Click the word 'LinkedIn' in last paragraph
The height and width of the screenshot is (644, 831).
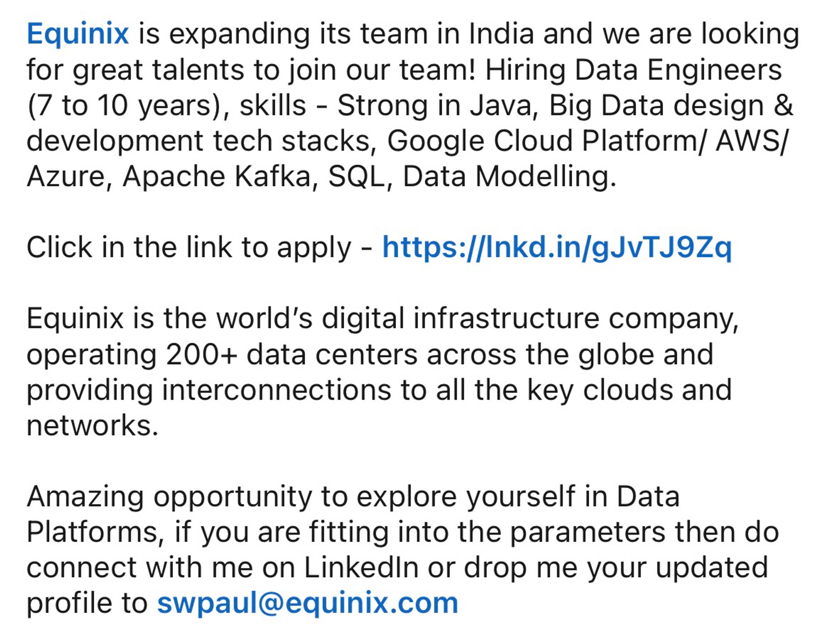(361, 567)
